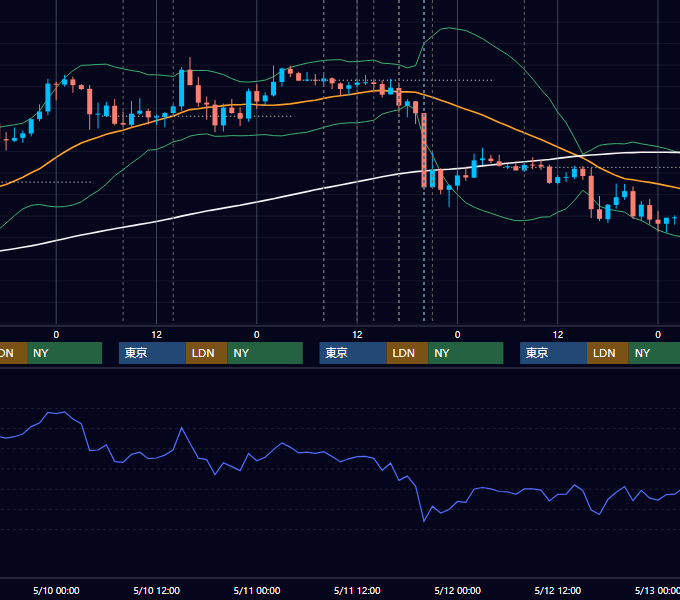The height and width of the screenshot is (600, 680).
Task: Click the 5/10 00:00 date label
Action: 56,590
